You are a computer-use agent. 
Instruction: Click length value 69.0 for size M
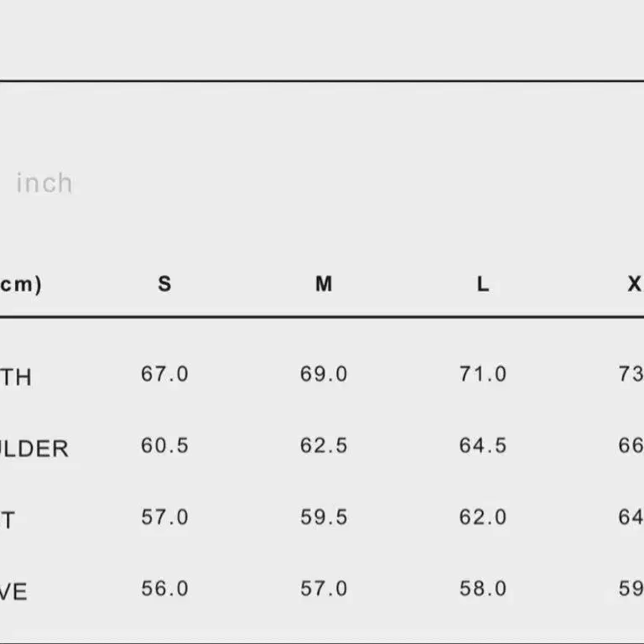pos(324,374)
